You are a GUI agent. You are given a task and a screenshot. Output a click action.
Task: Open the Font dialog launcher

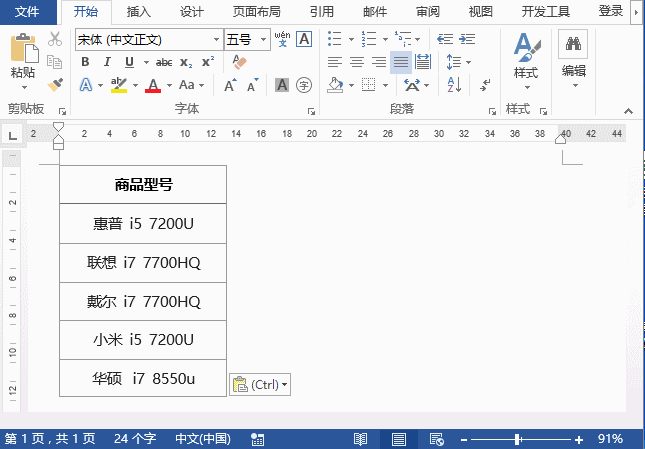coord(311,111)
